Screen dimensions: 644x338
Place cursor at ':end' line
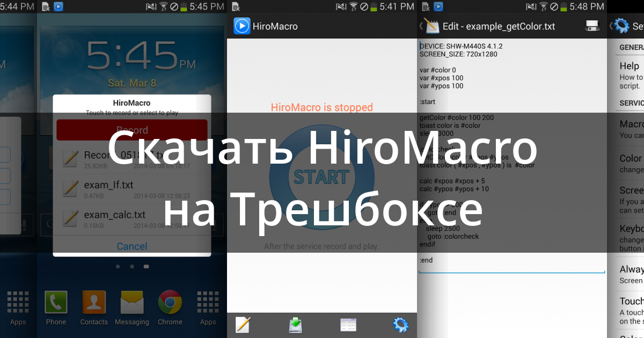coord(426,260)
